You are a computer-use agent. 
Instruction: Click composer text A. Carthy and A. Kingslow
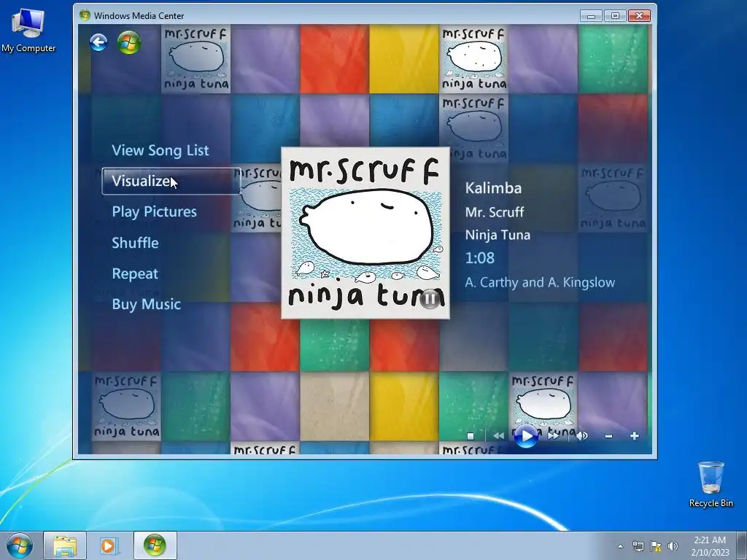(540, 282)
